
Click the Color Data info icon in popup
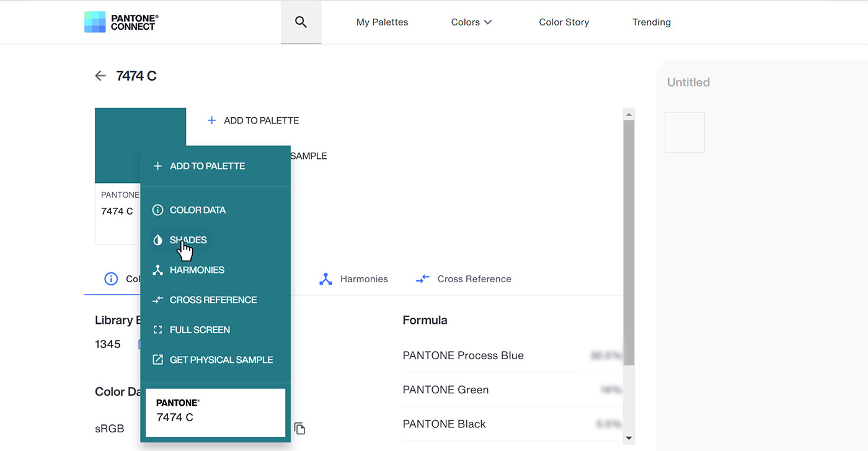coord(157,210)
